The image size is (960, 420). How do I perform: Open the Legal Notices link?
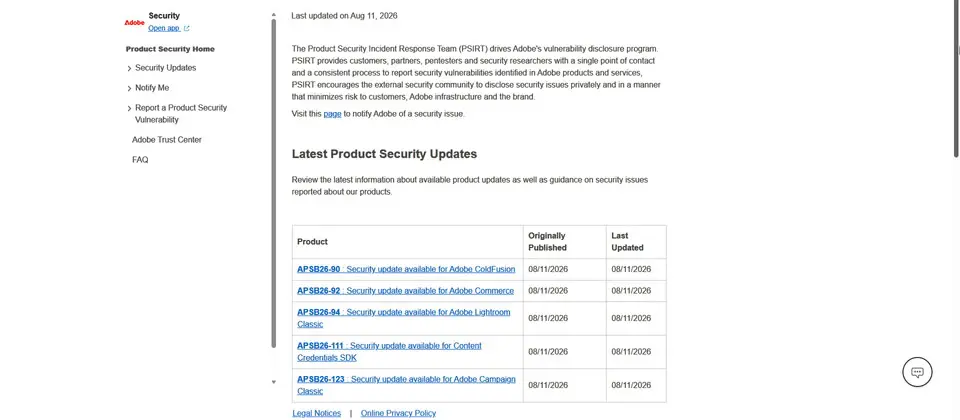tap(317, 413)
